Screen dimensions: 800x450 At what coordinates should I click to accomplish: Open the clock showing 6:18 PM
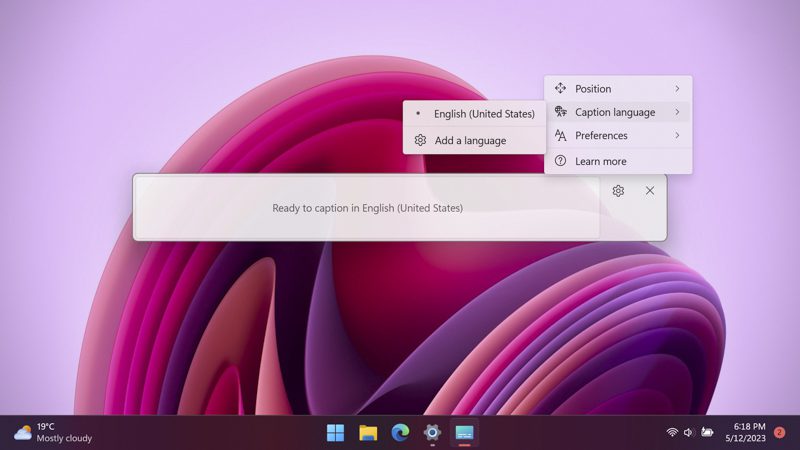click(745, 432)
